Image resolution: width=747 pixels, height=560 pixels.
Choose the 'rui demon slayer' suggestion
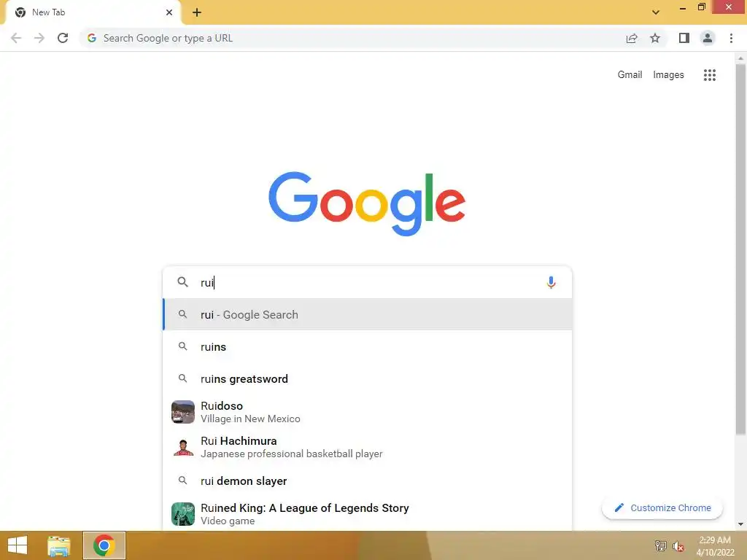(367, 481)
